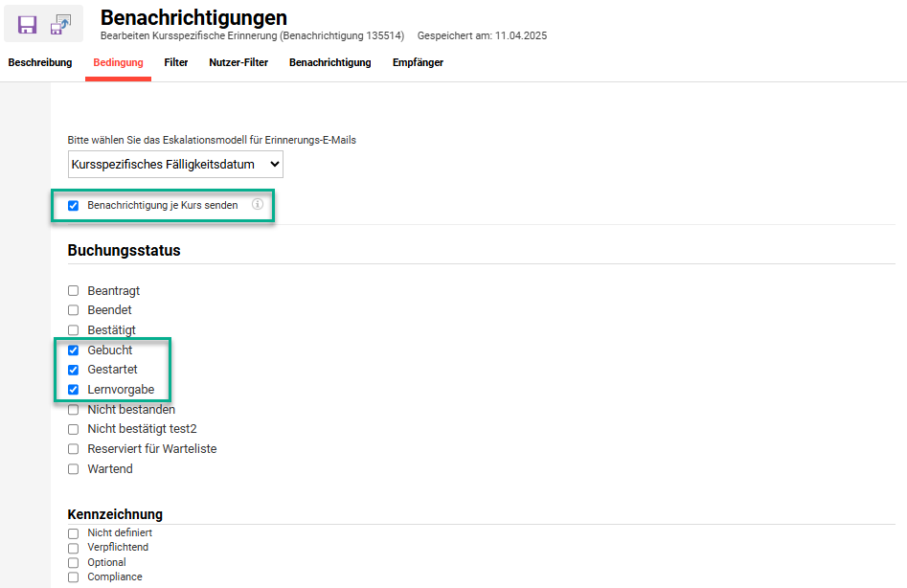Open the info tooltip beside 'Benachrichtigung je Kurs senden'
This screenshot has width=907, height=588.
[258, 204]
